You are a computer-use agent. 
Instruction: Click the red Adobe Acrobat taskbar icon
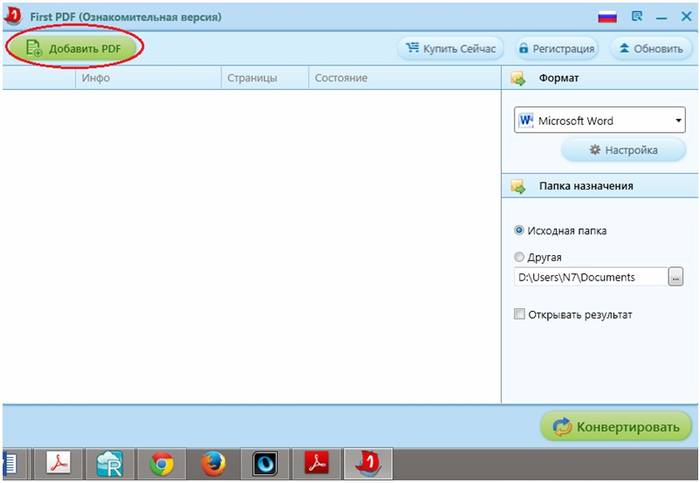[x=316, y=463]
